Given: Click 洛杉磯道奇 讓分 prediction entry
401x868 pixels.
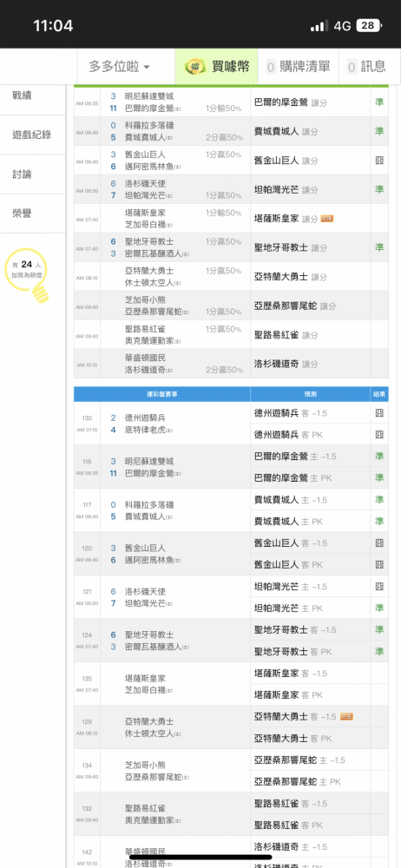Looking at the screenshot, I should pyautogui.click(x=286, y=364).
